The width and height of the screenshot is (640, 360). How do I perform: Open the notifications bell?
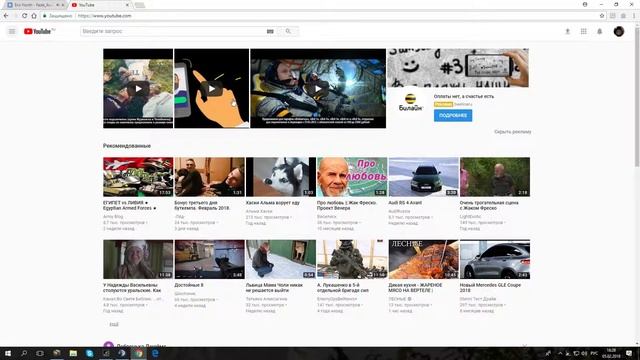pos(600,31)
